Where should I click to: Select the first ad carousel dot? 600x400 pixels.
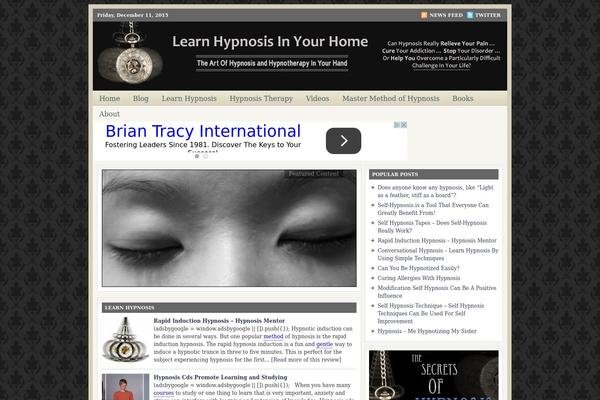click(x=197, y=156)
